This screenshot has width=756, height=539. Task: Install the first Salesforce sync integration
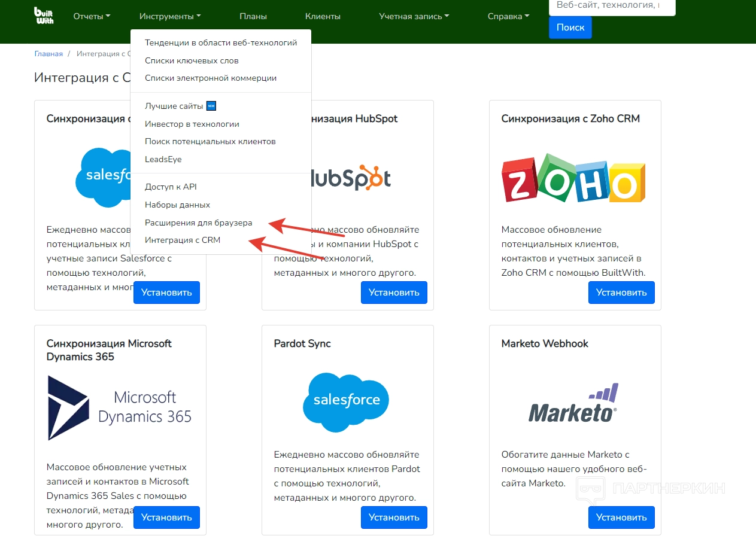coord(166,293)
